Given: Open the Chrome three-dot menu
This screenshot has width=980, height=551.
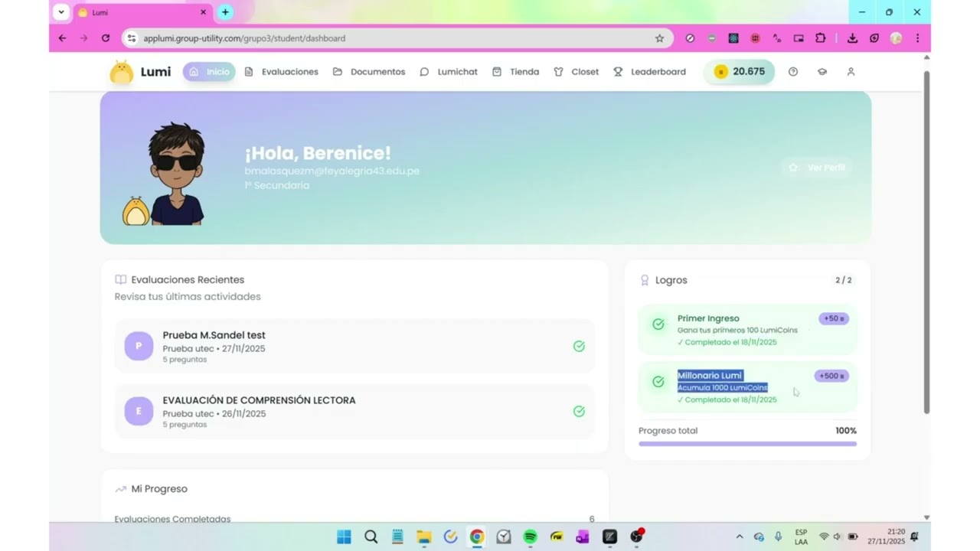Looking at the screenshot, I should [x=917, y=38].
